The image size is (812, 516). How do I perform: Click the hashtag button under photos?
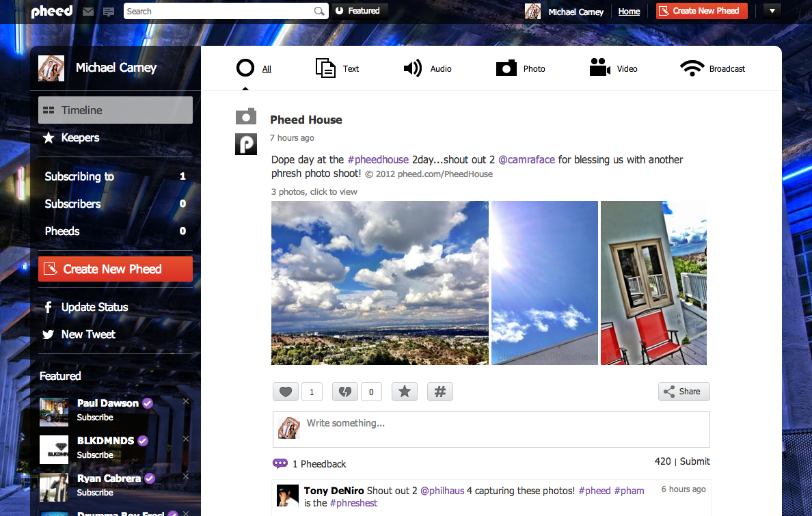[x=440, y=392]
